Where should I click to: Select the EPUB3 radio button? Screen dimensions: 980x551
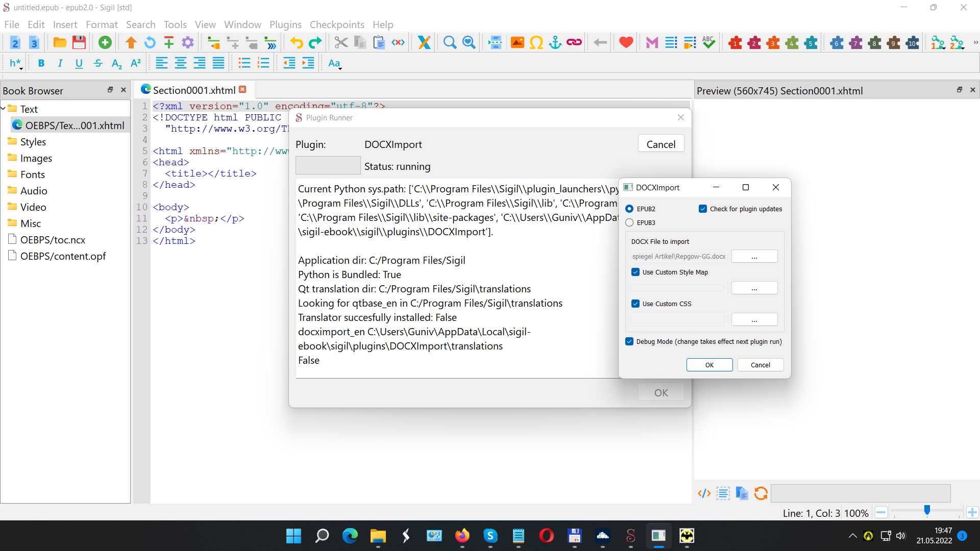point(629,222)
